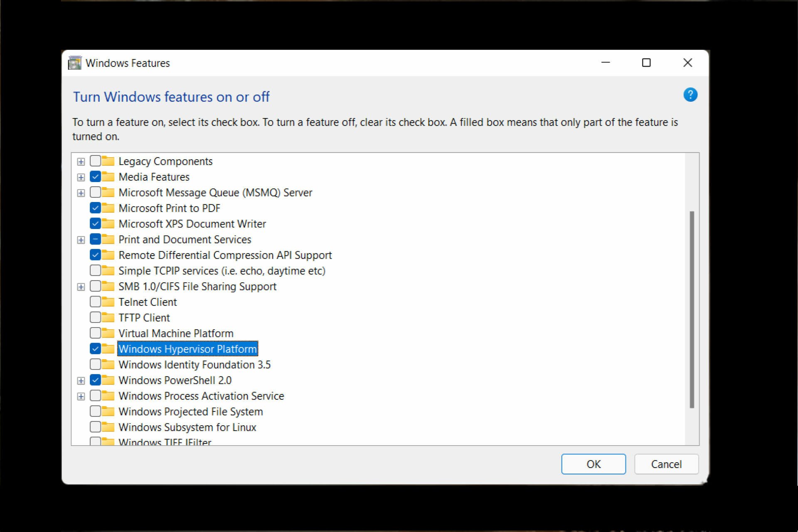Uncheck Windows PowerShell 2.0 checkbox
This screenshot has width=798, height=532.
(95, 380)
